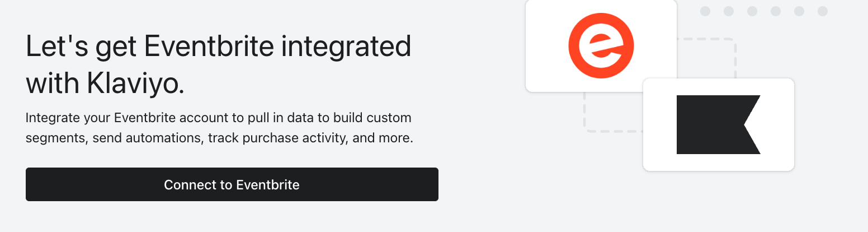
Task: Click the orange Eventbrite logo
Action: pyautogui.click(x=601, y=46)
